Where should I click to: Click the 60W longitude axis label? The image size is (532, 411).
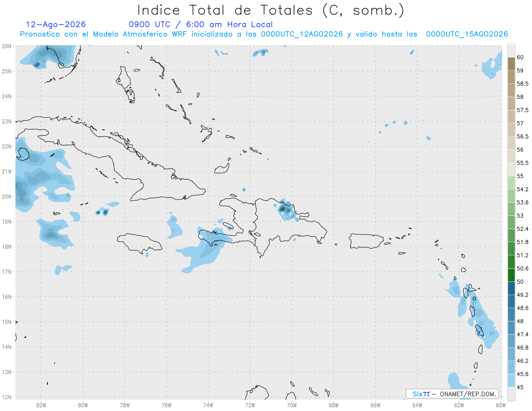[501, 405]
